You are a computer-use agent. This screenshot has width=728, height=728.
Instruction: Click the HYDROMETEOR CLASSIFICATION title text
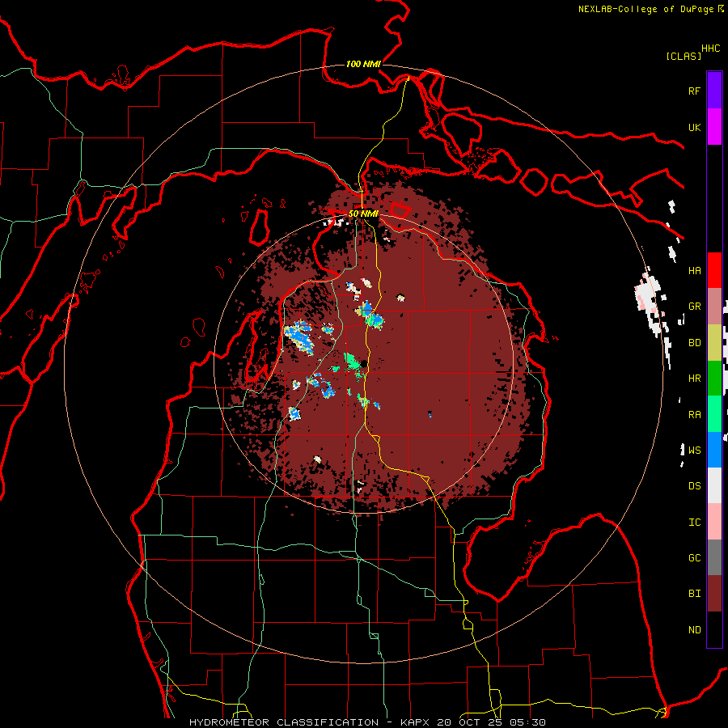pyautogui.click(x=284, y=722)
